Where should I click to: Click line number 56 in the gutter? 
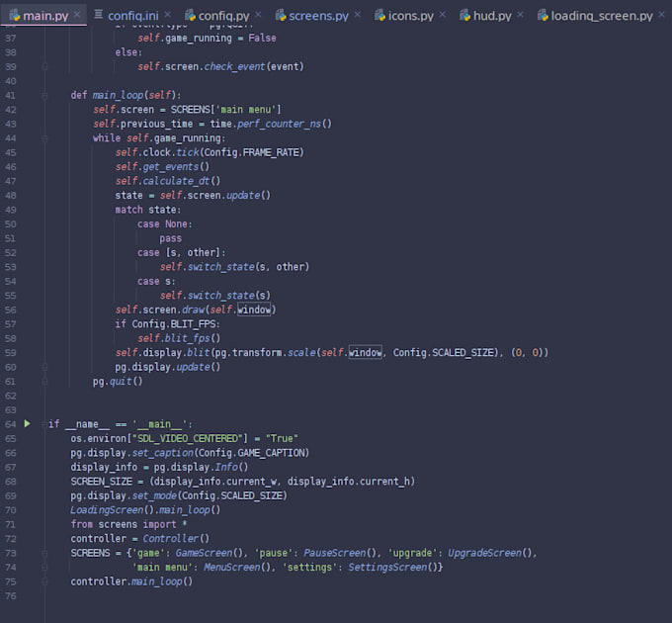tap(11, 310)
